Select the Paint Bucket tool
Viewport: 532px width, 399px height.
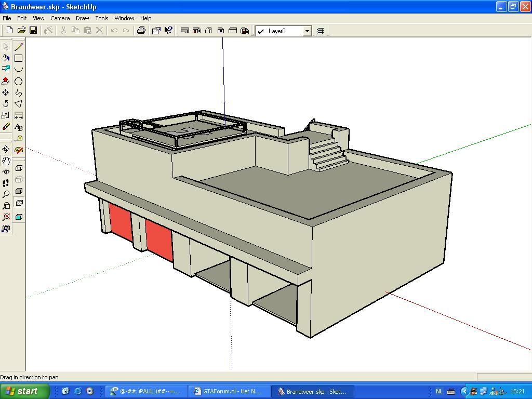(6, 58)
